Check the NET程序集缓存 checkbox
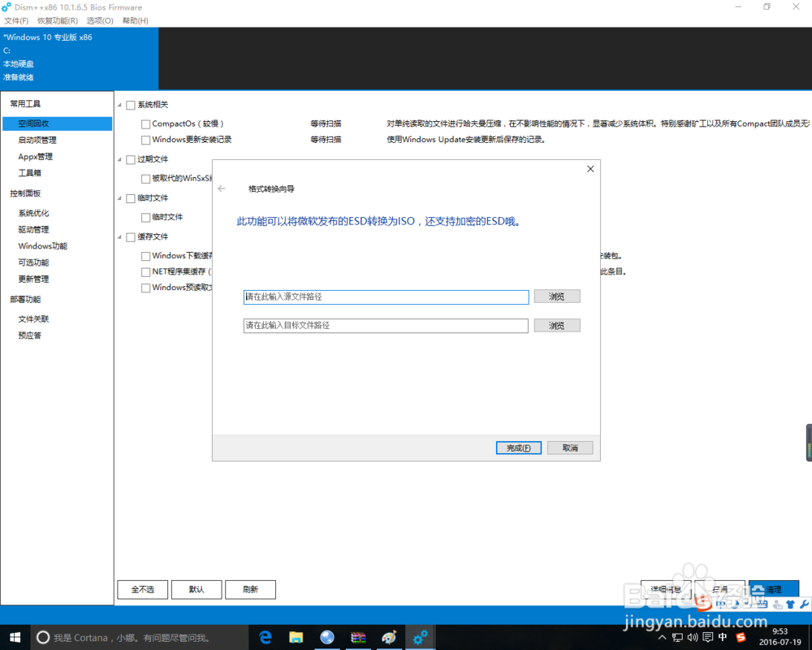This screenshot has height=650, width=812. click(145, 271)
